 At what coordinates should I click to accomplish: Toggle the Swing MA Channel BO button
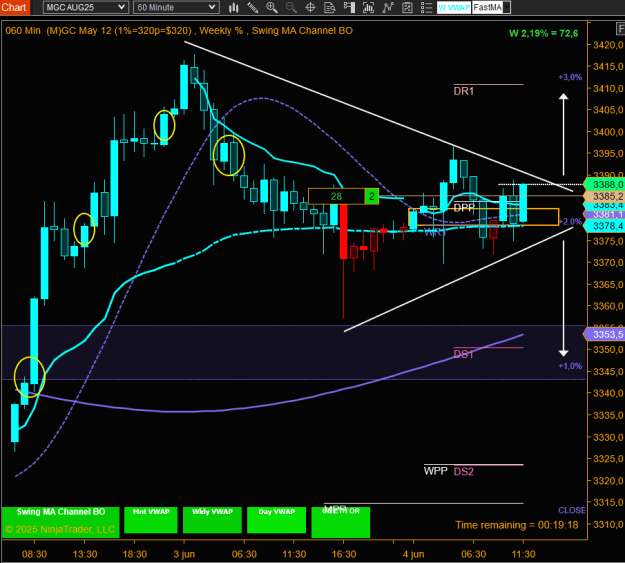(61, 522)
